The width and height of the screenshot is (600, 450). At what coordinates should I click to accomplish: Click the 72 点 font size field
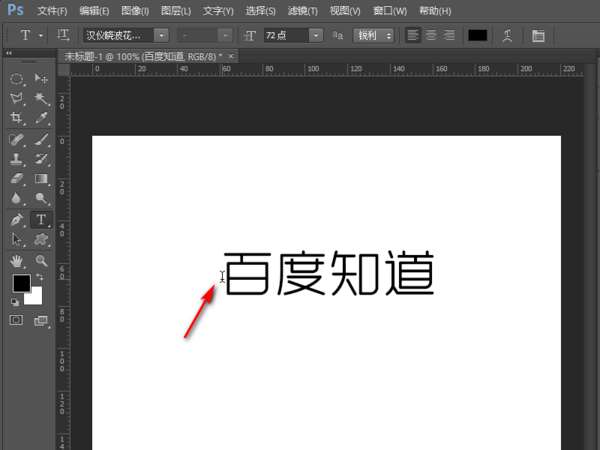pyautogui.click(x=286, y=36)
